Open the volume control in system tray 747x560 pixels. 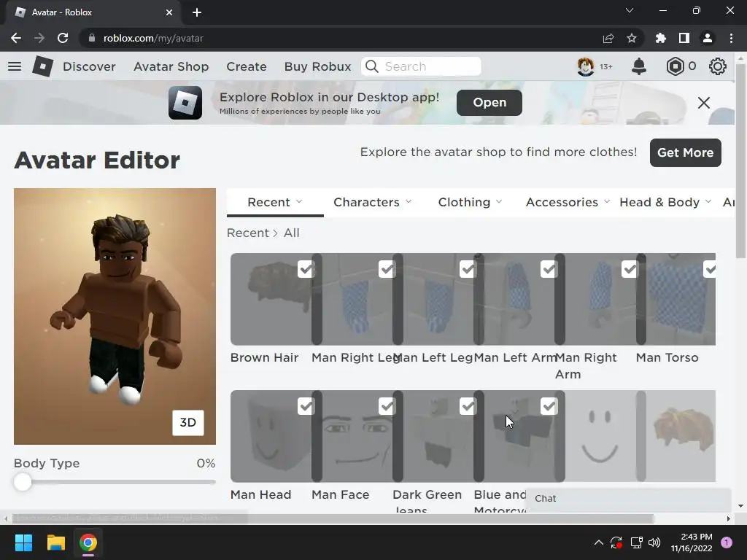click(x=654, y=542)
